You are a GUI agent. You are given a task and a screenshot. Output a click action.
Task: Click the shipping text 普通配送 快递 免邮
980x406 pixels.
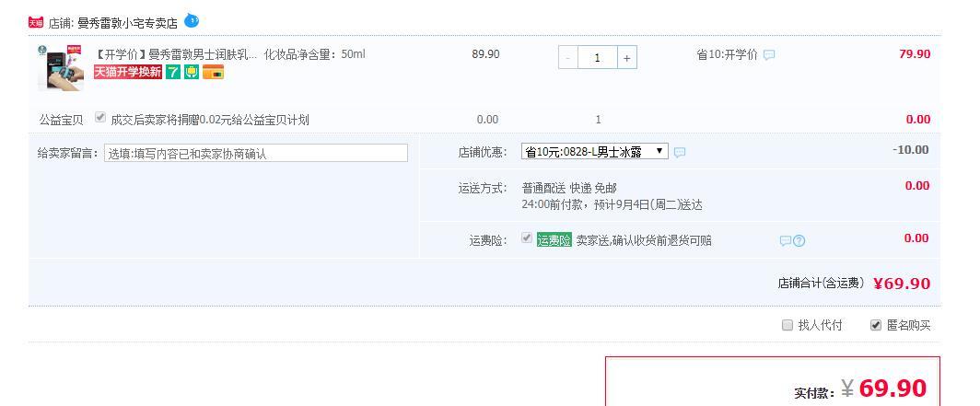tap(569, 188)
